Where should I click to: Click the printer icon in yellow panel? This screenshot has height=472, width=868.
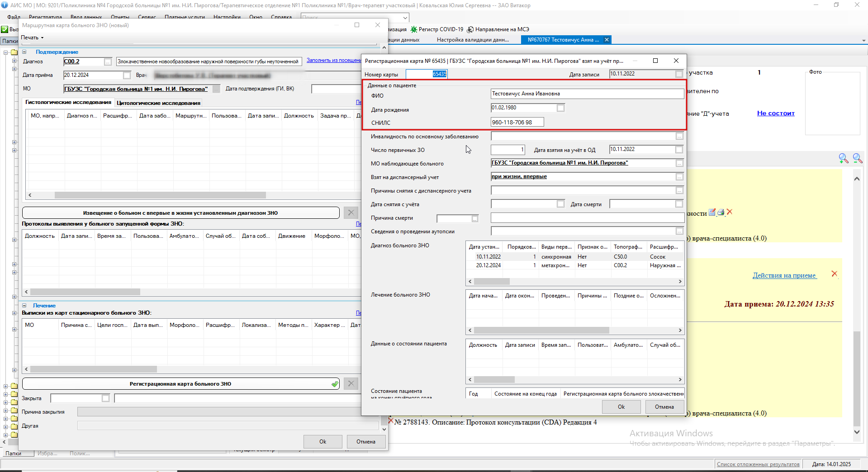[x=721, y=212]
